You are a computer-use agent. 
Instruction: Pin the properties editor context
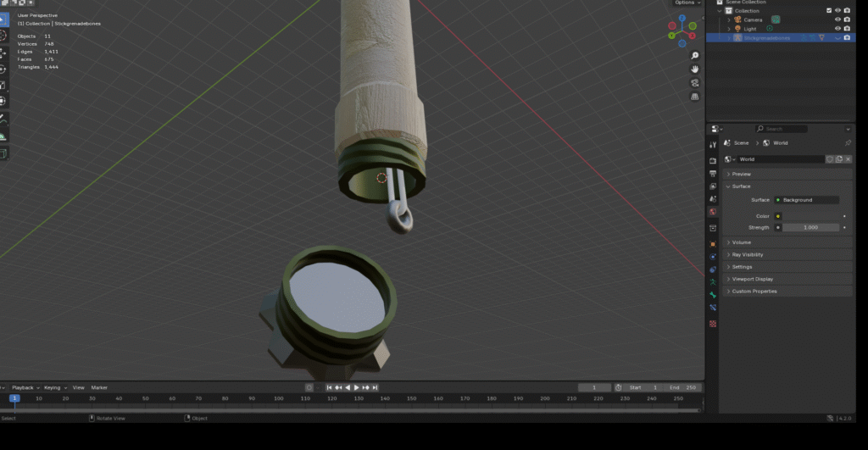pyautogui.click(x=848, y=143)
